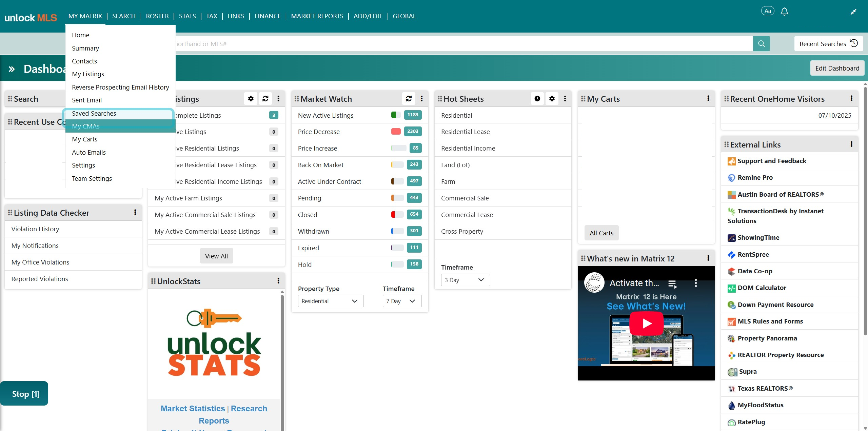The height and width of the screenshot is (431, 868).
Task: Open Hot Sheets gear settings
Action: click(552, 99)
